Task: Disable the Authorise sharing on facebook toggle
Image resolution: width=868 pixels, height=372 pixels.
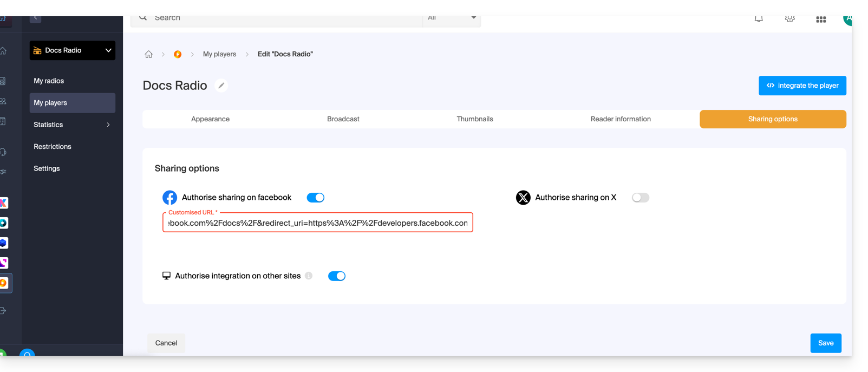Action: coord(315,198)
